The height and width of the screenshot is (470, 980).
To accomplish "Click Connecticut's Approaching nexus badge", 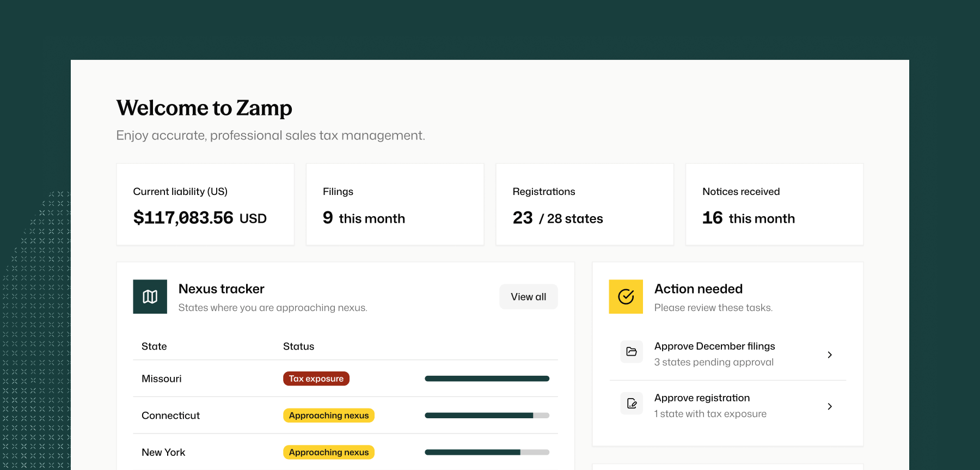I will [x=329, y=416].
